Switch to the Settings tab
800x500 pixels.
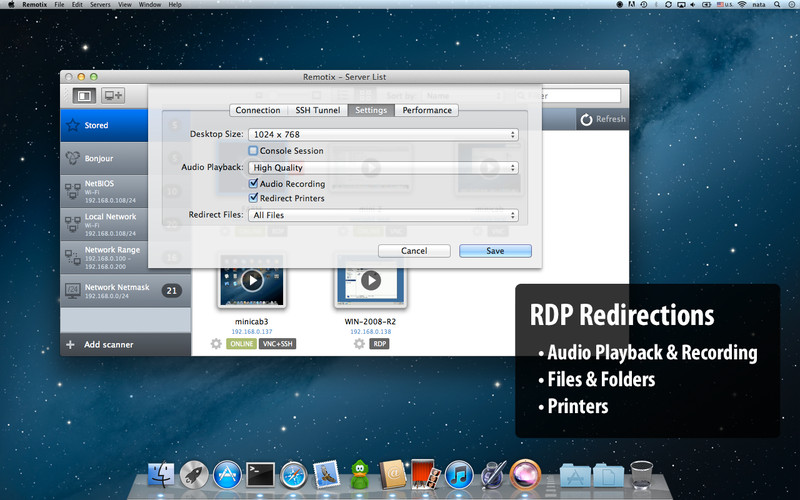[371, 110]
